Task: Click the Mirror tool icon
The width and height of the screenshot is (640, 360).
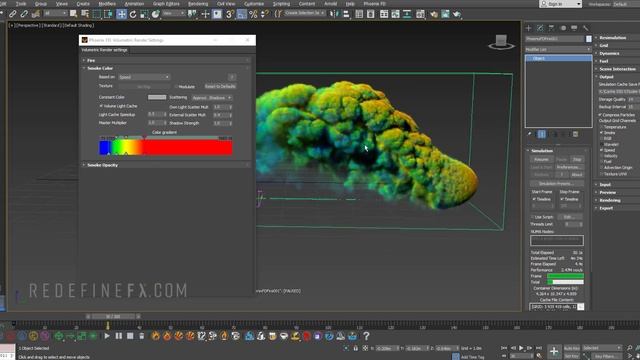Action: [x=334, y=14]
